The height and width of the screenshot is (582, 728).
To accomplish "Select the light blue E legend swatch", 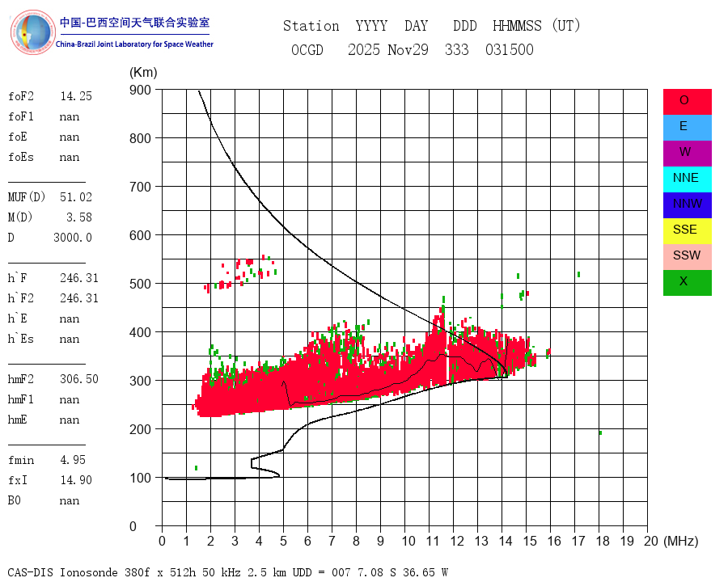I will click(687, 127).
